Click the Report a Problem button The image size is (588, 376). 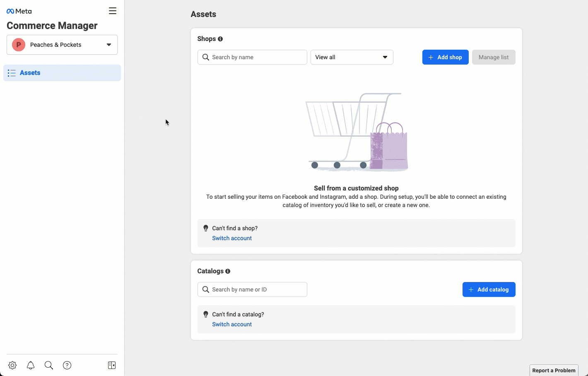tap(554, 370)
